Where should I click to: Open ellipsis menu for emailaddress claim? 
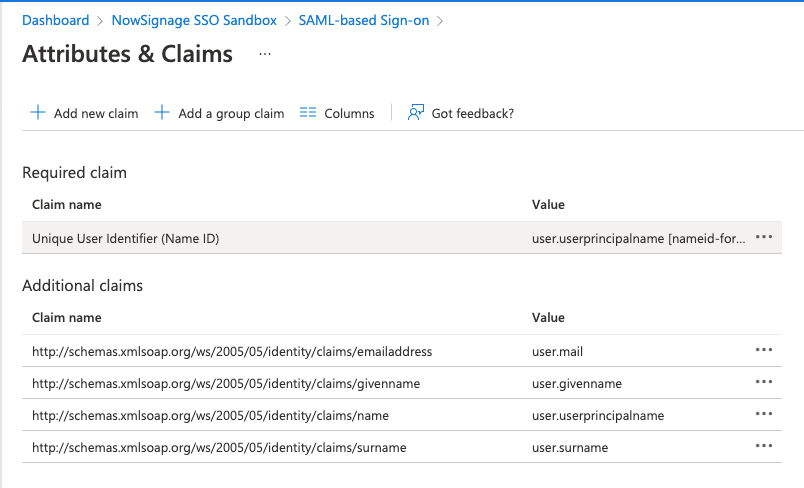pyautogui.click(x=764, y=350)
